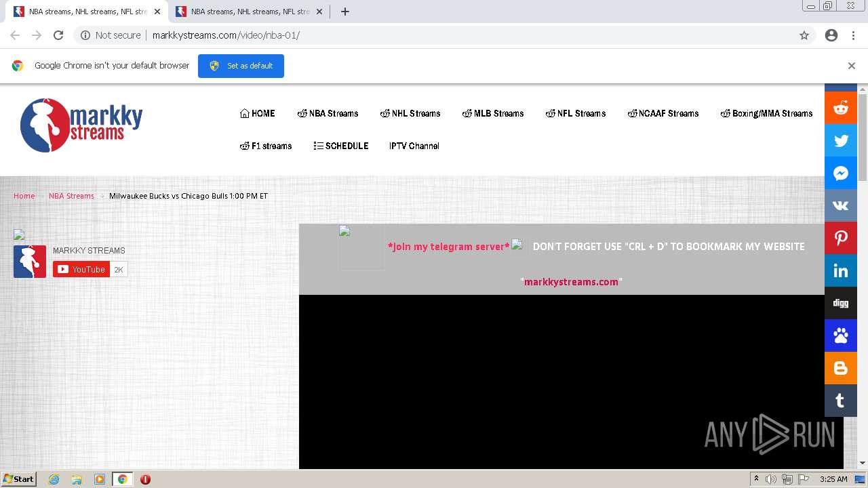Bookmark this page with star icon
This screenshot has height=488, width=868.
point(804,35)
